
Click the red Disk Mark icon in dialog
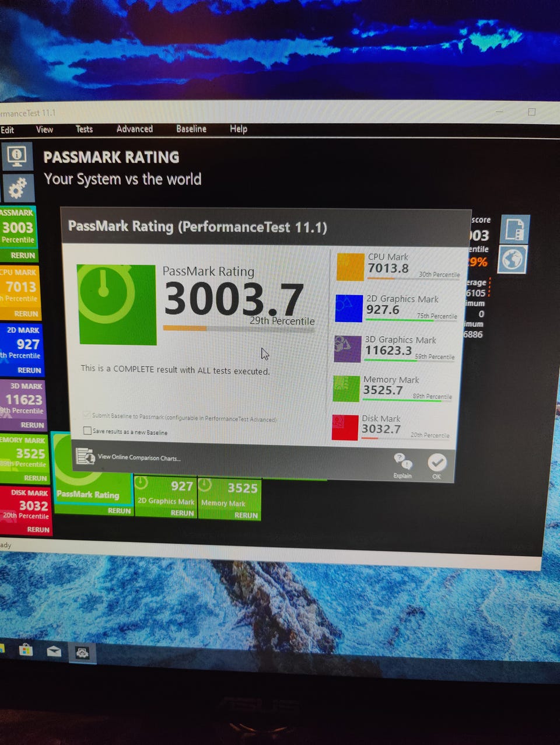pos(345,427)
